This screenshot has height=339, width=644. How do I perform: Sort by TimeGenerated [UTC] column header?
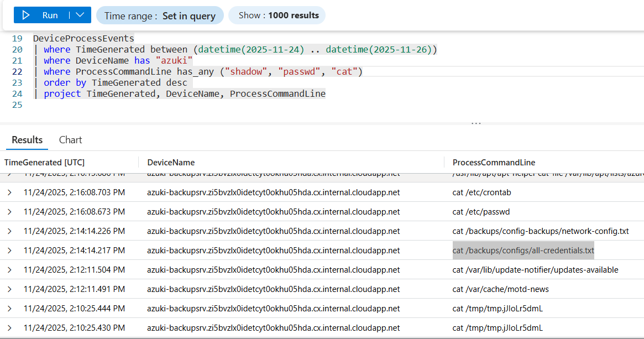(x=44, y=162)
